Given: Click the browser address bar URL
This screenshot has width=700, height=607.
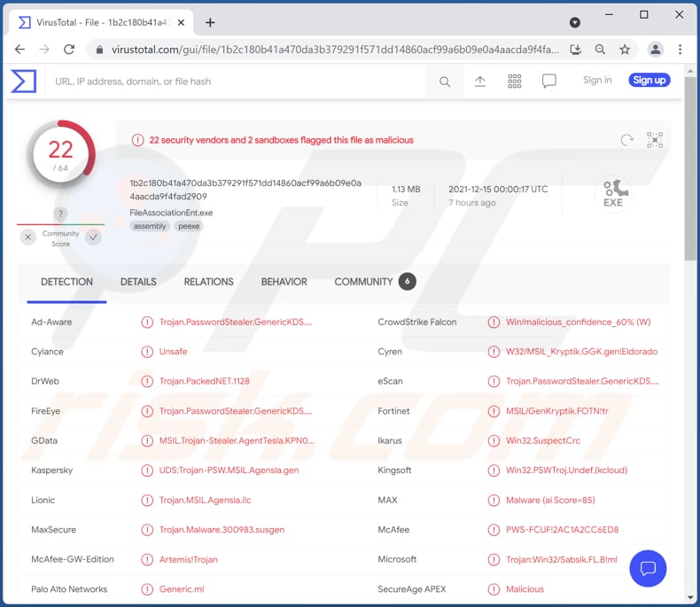Looking at the screenshot, I should pos(335,50).
